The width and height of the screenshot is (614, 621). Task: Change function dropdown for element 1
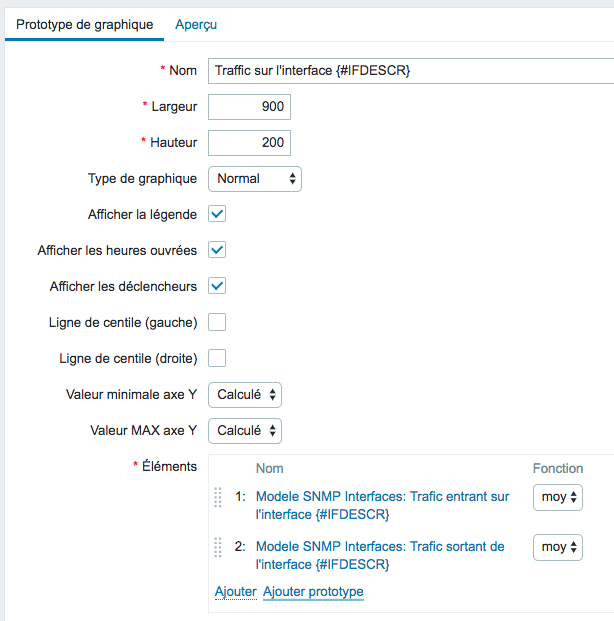(558, 497)
